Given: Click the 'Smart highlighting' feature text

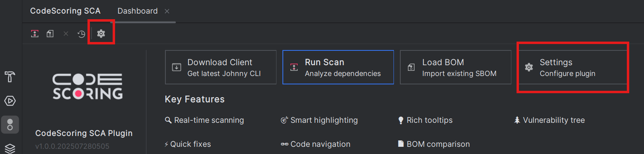Looking at the screenshot, I should 324,120.
